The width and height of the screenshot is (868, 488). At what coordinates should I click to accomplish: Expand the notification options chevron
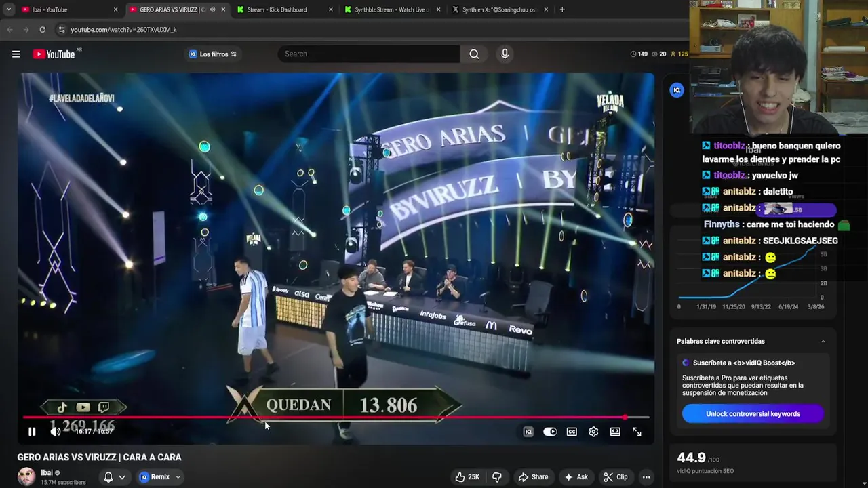click(x=122, y=476)
